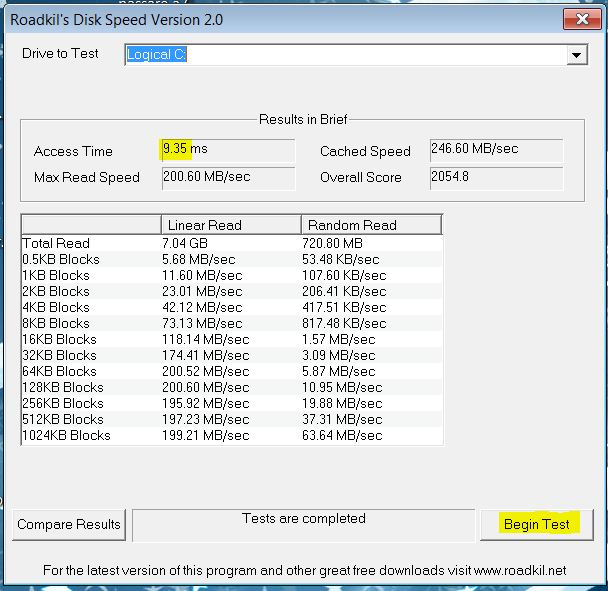Click the 200.52 MB/sec linear read cell

coord(206,371)
